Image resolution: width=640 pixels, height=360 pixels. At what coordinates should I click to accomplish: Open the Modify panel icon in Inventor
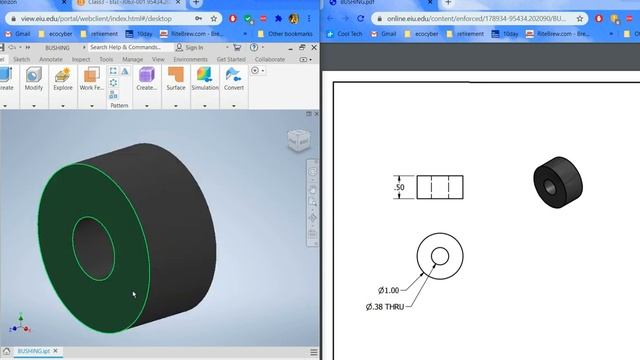click(33, 76)
